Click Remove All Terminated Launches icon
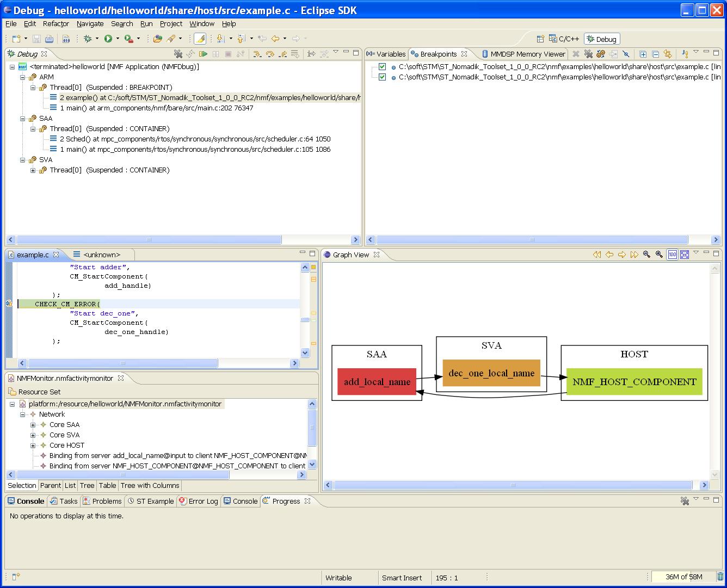This screenshot has height=588, width=727. click(178, 54)
